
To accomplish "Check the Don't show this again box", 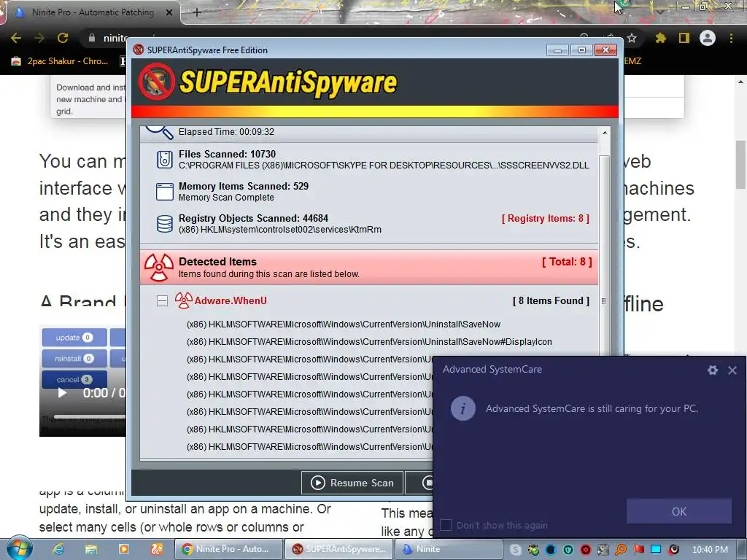I will [x=446, y=525].
